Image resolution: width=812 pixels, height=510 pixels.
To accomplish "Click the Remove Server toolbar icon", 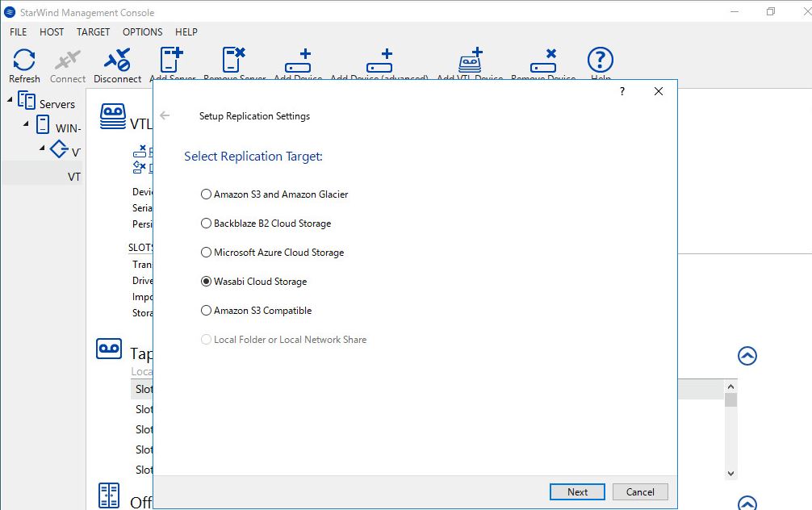I will point(233,59).
